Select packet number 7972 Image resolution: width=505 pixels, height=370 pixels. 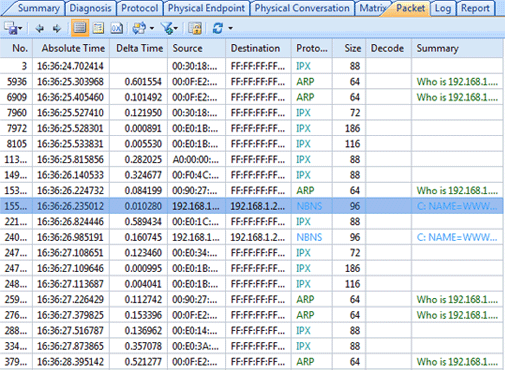point(251,128)
